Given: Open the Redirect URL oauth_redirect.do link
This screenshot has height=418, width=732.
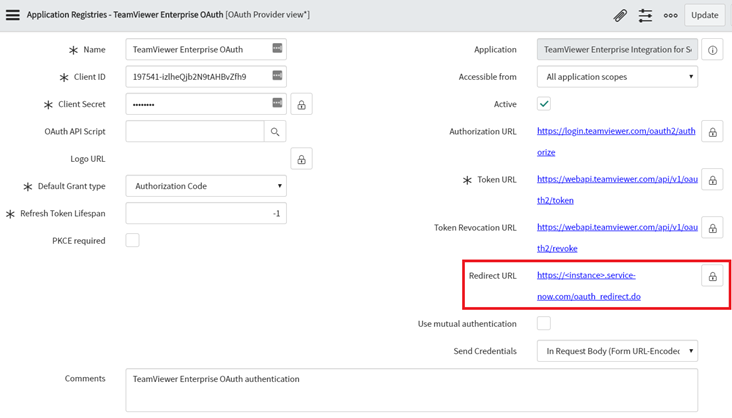Looking at the screenshot, I should (x=589, y=286).
